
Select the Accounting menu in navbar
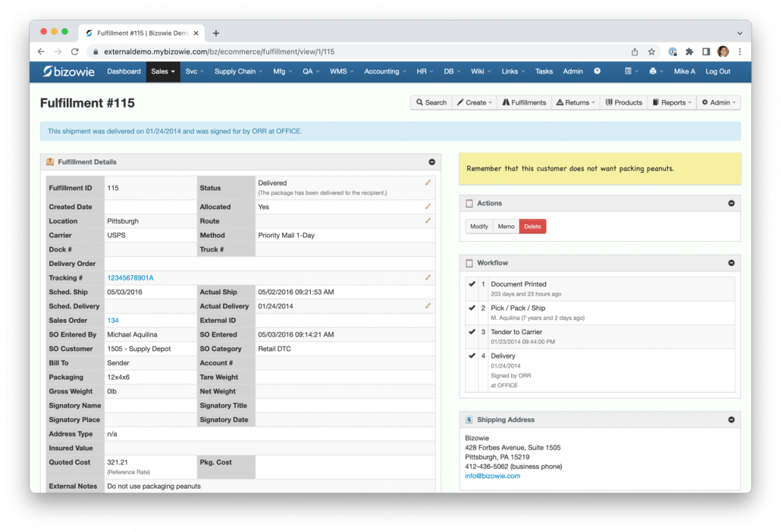coord(384,71)
